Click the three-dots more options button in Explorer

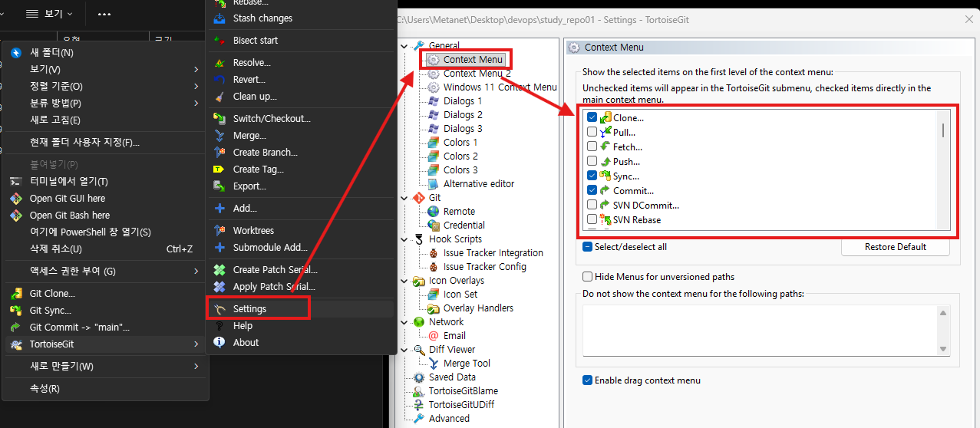(104, 14)
